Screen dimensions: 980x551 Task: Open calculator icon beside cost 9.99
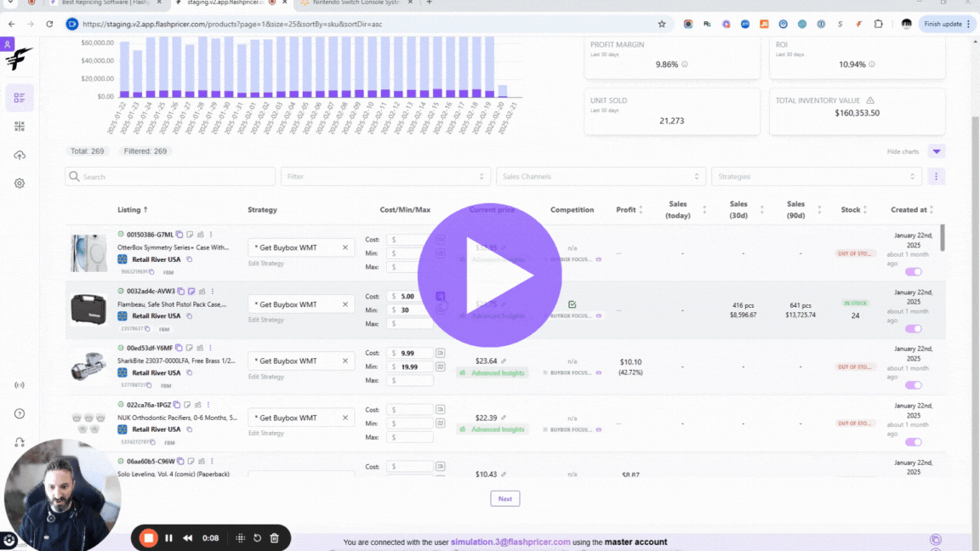(440, 353)
